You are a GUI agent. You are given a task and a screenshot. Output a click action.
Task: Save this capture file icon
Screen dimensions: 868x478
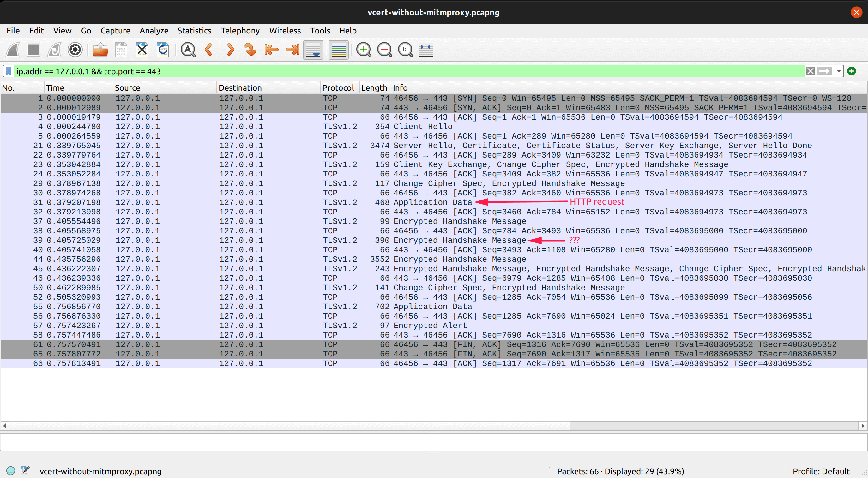[x=121, y=50]
